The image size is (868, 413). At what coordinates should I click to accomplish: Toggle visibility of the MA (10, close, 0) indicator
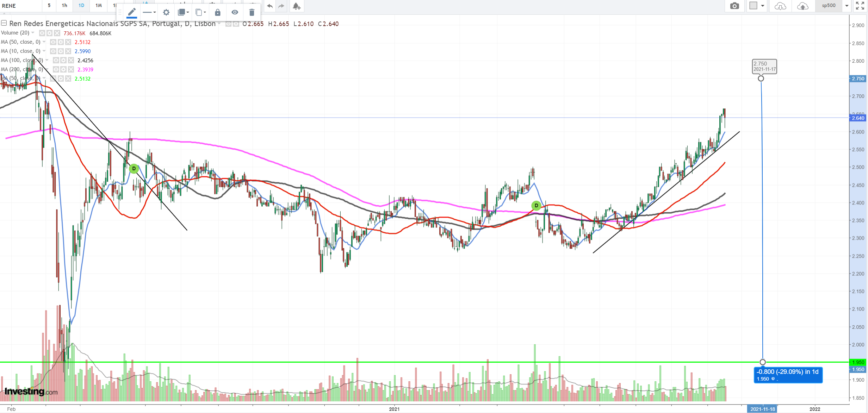53,51
